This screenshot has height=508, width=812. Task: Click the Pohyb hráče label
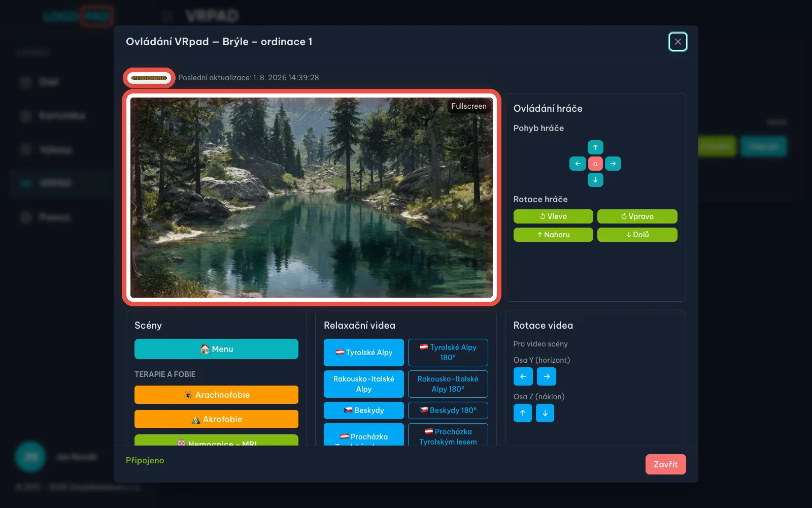538,128
